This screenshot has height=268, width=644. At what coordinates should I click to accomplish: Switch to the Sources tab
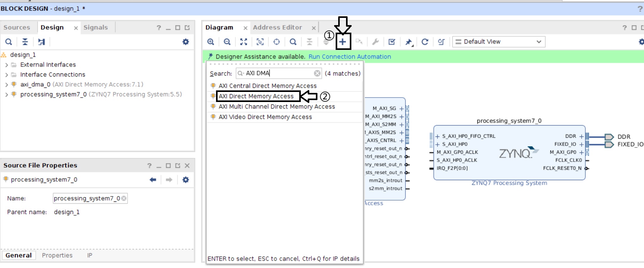(x=17, y=28)
